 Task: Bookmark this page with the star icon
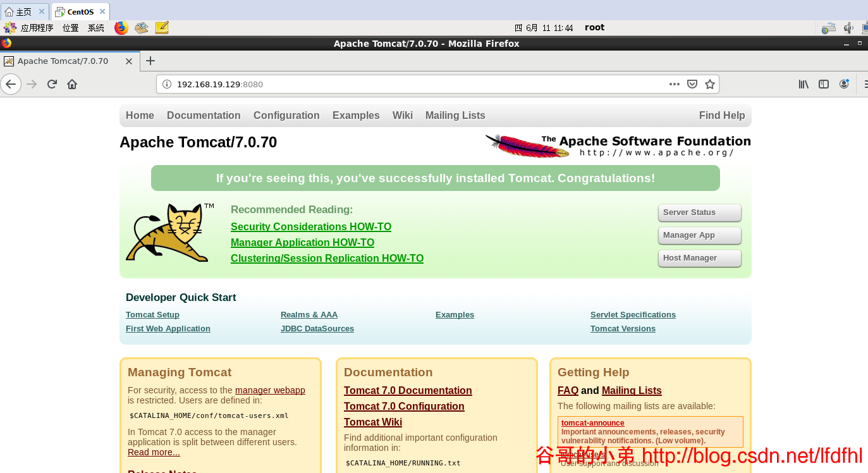710,84
